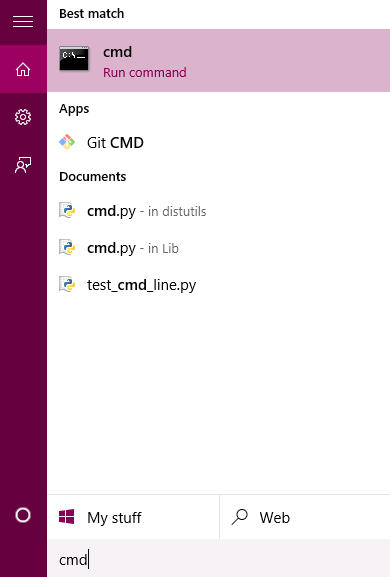The image size is (390, 577).
Task: Select the Apps category header
Action: [x=74, y=109]
